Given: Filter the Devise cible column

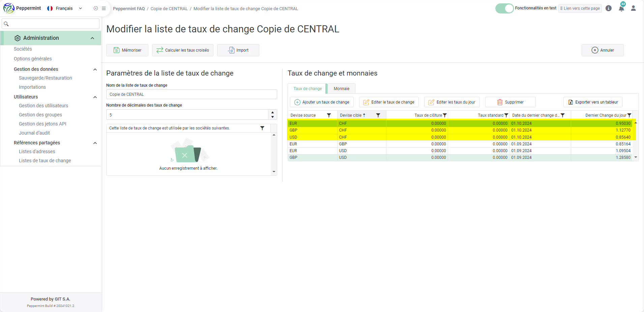Looking at the screenshot, I should 378,115.
